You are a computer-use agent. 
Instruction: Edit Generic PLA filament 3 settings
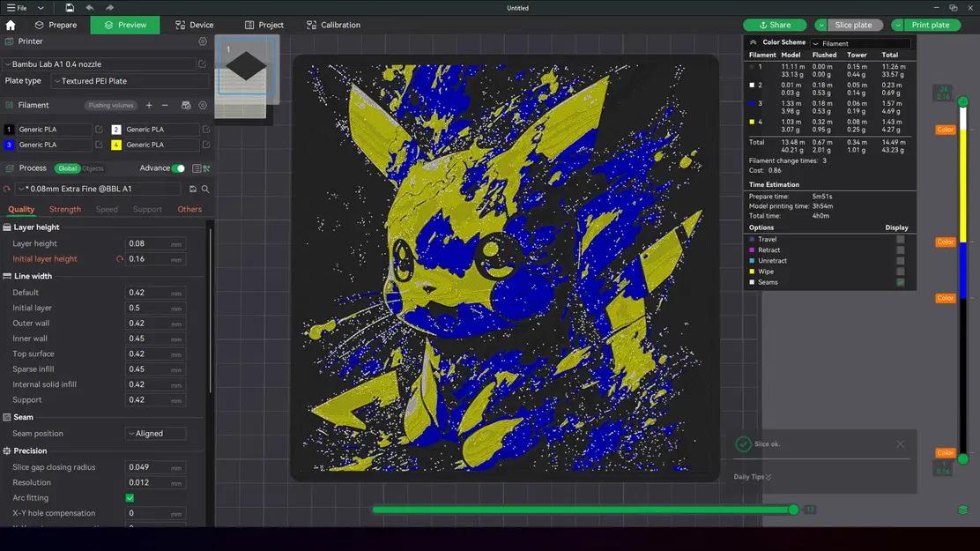pos(100,145)
